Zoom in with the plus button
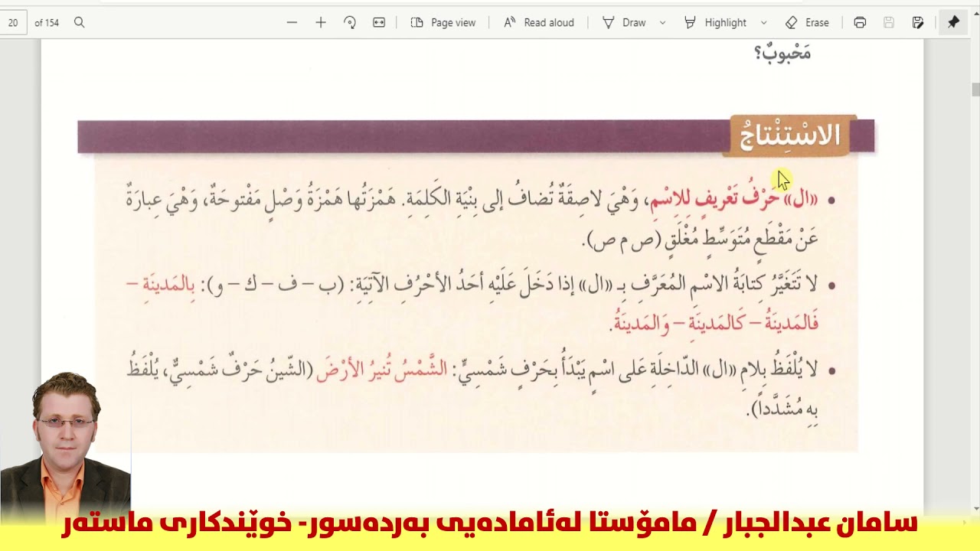This screenshot has width=980, height=551. pyautogui.click(x=321, y=23)
